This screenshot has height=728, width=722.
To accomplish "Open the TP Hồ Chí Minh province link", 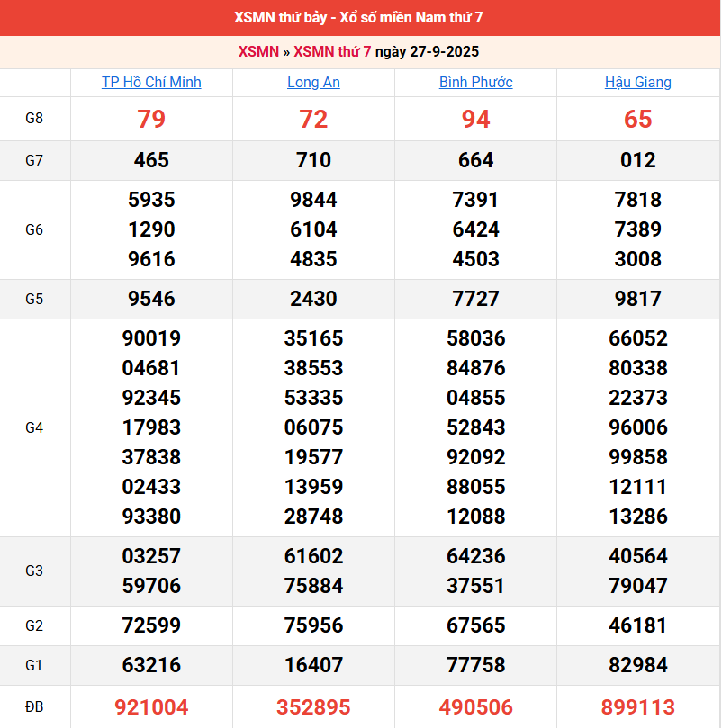I will tap(151, 83).
